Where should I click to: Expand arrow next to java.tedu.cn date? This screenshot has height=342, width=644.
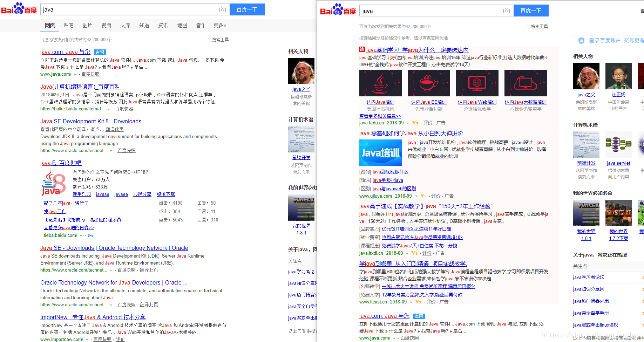click(408, 123)
